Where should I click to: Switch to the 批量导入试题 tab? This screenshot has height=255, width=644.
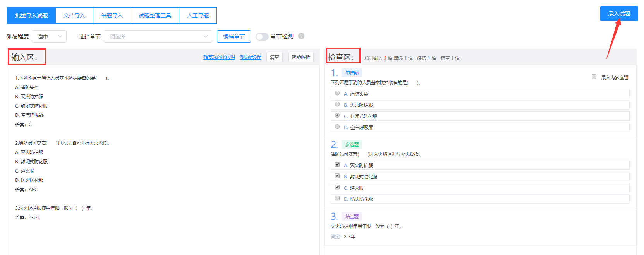point(31,15)
